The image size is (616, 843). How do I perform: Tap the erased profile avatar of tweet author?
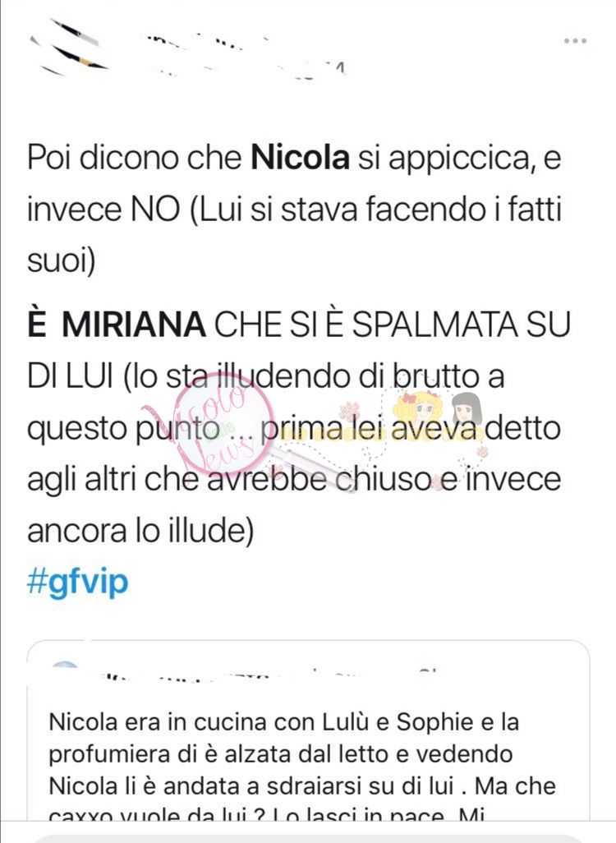[67, 48]
